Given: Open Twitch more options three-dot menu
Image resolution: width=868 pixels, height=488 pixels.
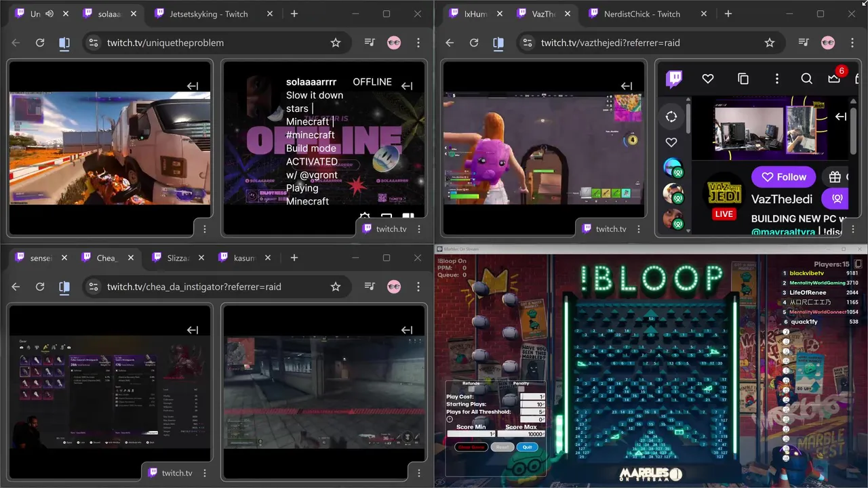Looking at the screenshot, I should (777, 79).
